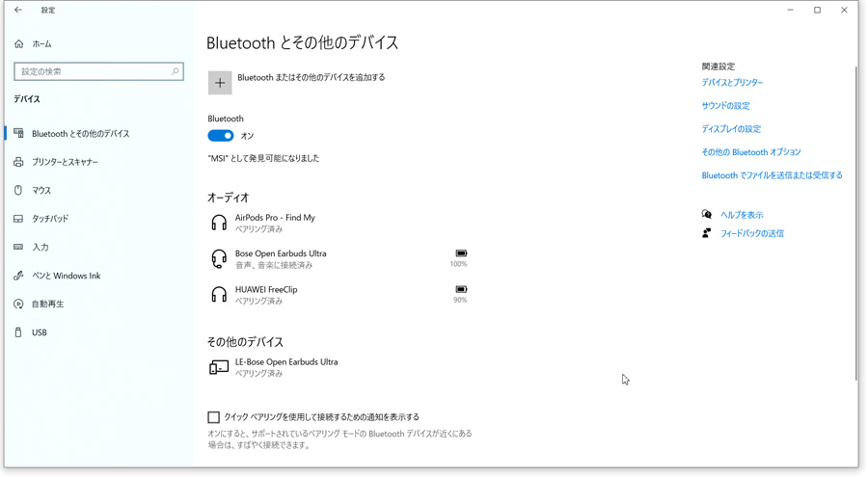Switch to 入力 settings page
The width and height of the screenshot is (868, 477).
click(40, 247)
